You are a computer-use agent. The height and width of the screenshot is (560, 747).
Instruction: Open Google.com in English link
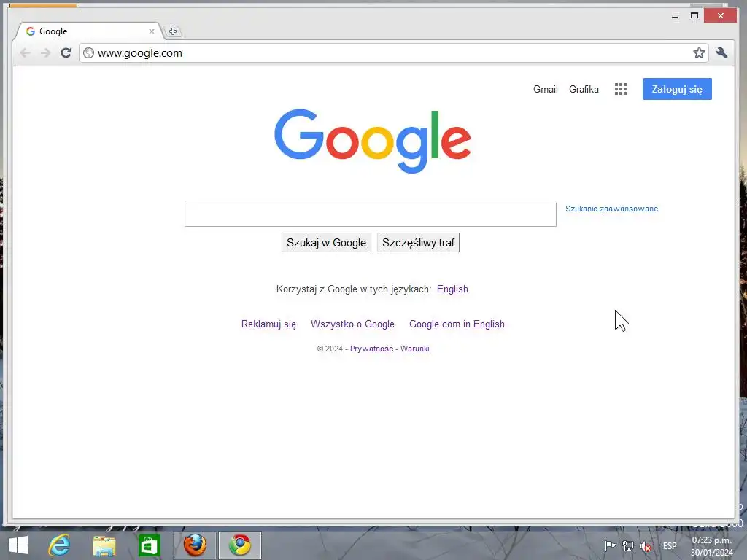click(457, 324)
